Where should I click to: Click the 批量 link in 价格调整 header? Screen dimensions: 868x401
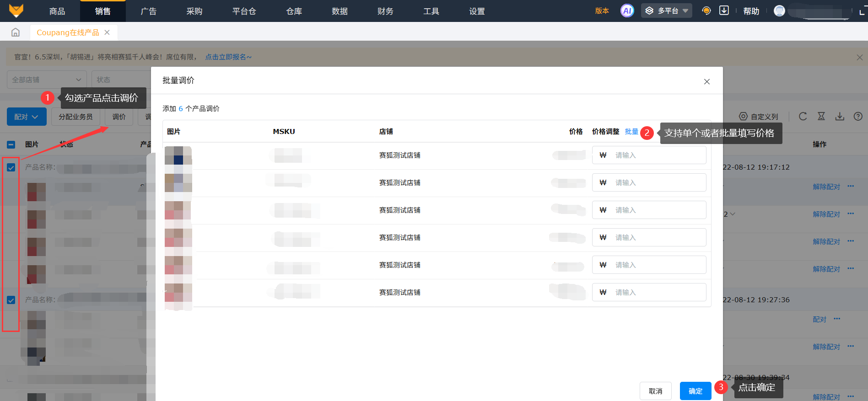[x=631, y=132]
